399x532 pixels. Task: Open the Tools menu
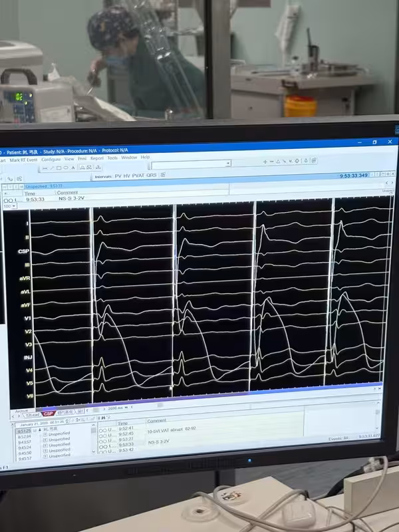point(112,158)
